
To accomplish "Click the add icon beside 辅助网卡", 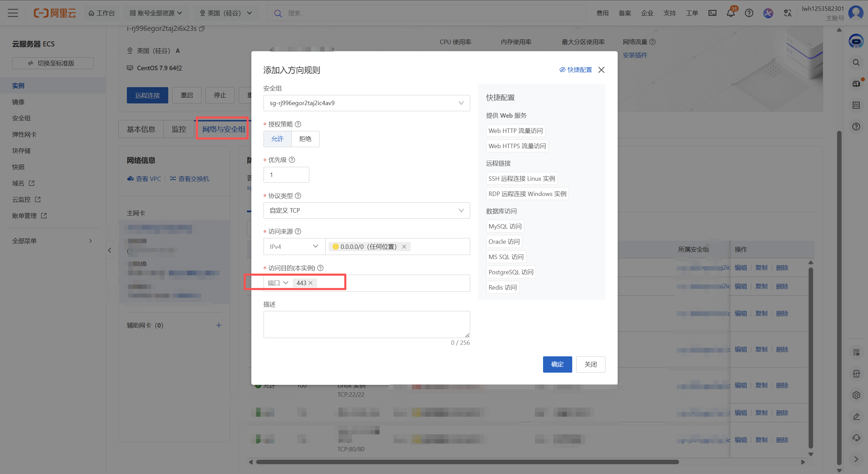I will pyautogui.click(x=219, y=325).
